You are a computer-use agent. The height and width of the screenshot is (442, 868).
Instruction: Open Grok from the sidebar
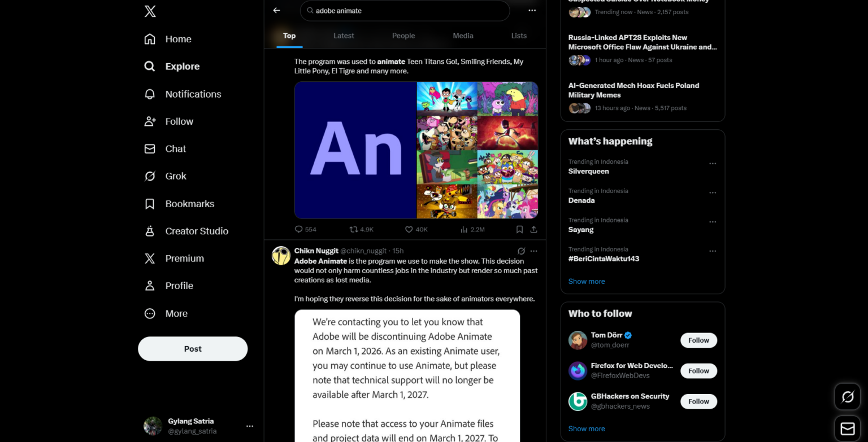coord(165,176)
